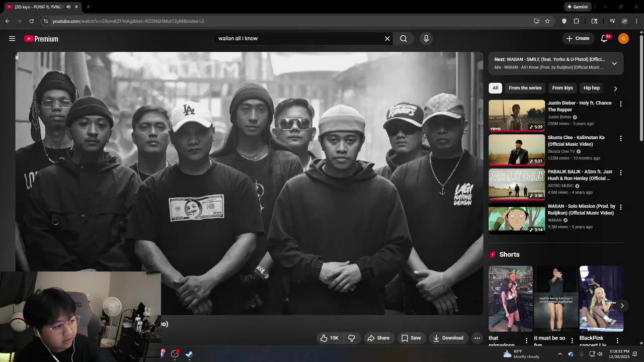Select the All filter chip

pos(495,88)
